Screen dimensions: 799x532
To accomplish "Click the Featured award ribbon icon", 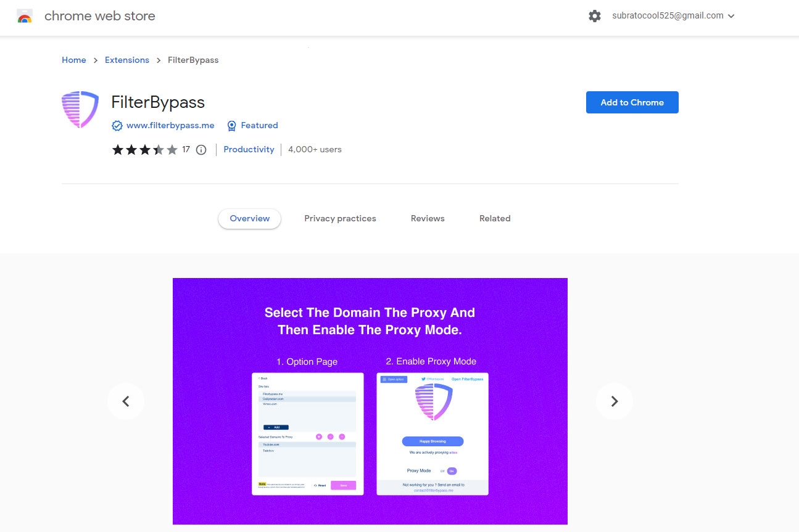I will [x=231, y=126].
